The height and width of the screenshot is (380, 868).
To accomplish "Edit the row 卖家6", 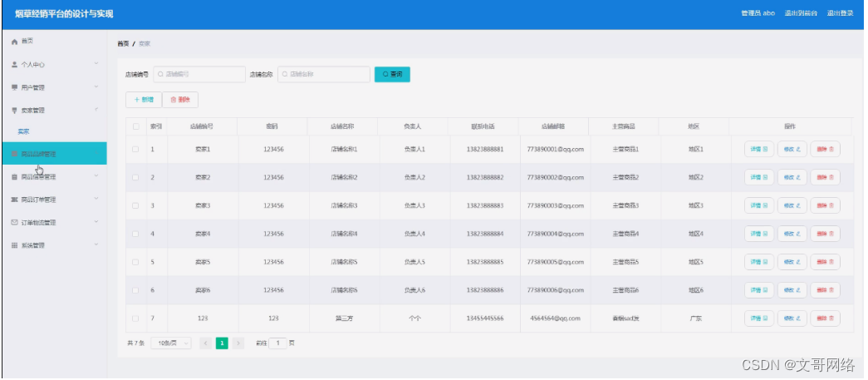I will [x=792, y=290].
